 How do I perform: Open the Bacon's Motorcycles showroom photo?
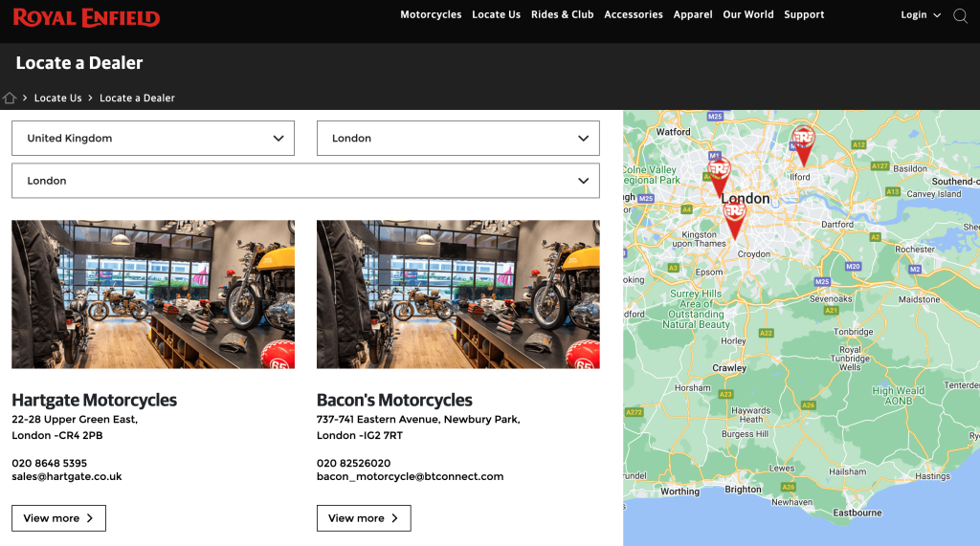click(458, 295)
